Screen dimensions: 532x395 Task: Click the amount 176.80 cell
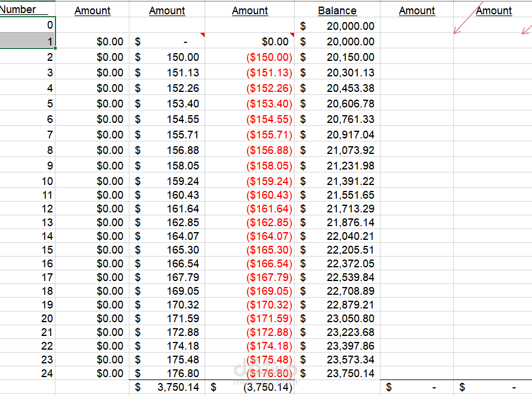click(x=167, y=374)
